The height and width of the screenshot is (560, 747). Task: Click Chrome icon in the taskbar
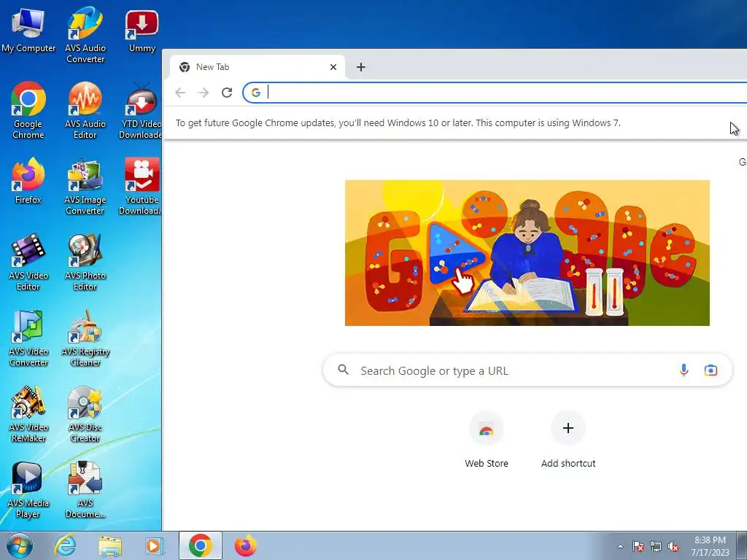click(x=200, y=545)
